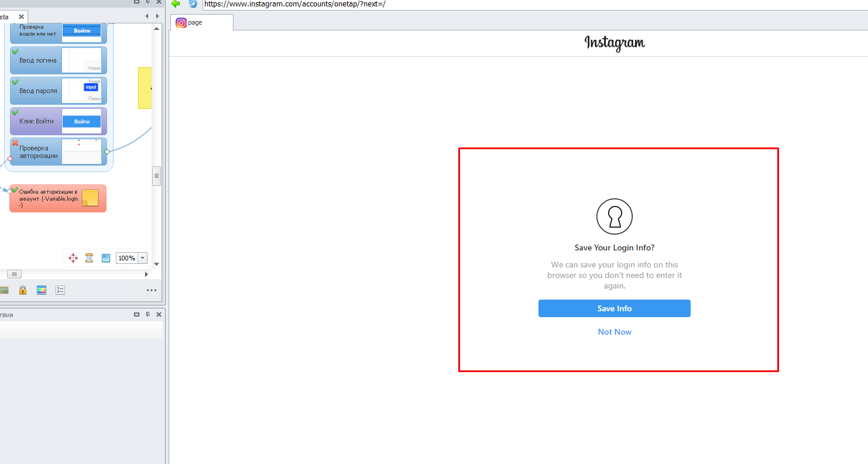The image size is (868, 464).
Task: Open the thumbnail of the "Клик Войти" node
Action: 82,121
